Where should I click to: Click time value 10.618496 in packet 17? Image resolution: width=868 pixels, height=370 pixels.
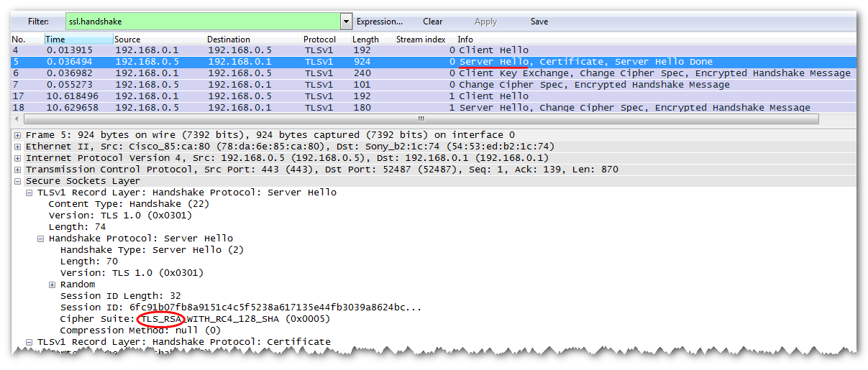(x=73, y=96)
